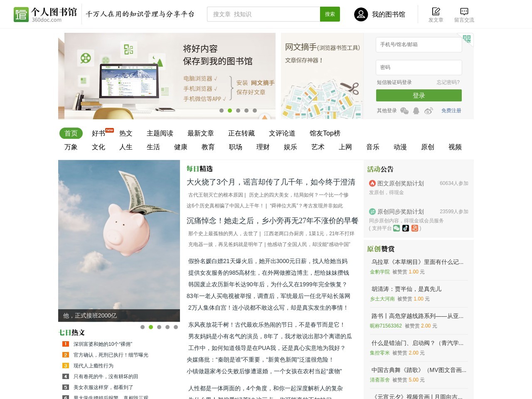Screen dimensions: 532x399
Task: Switch to the 热文 tab
Action: (x=126, y=133)
